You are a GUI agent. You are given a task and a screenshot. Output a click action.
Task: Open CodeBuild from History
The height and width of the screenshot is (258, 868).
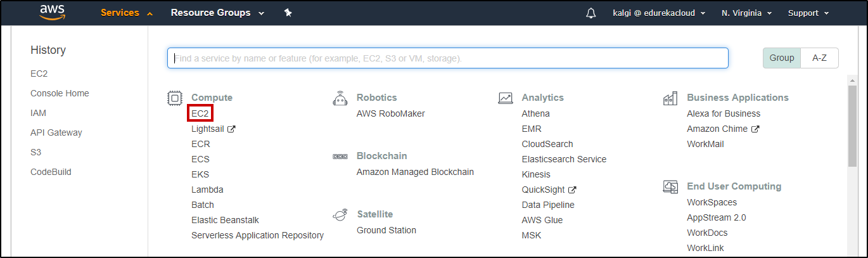(x=51, y=172)
